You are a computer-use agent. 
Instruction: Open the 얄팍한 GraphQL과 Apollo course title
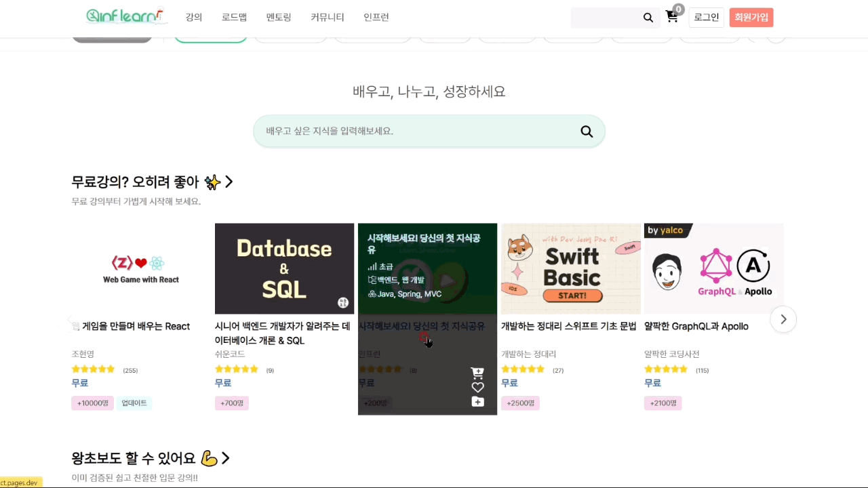click(696, 327)
